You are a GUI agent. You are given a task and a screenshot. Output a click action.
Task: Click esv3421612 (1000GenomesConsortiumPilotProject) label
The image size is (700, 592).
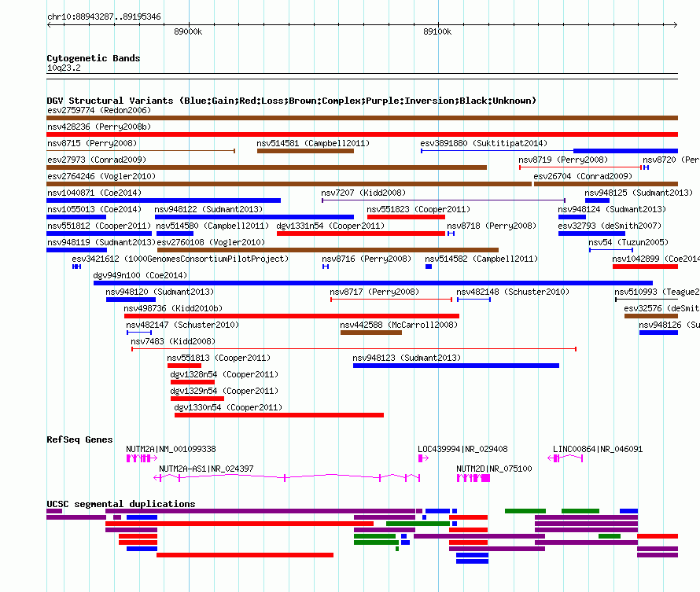point(180,259)
